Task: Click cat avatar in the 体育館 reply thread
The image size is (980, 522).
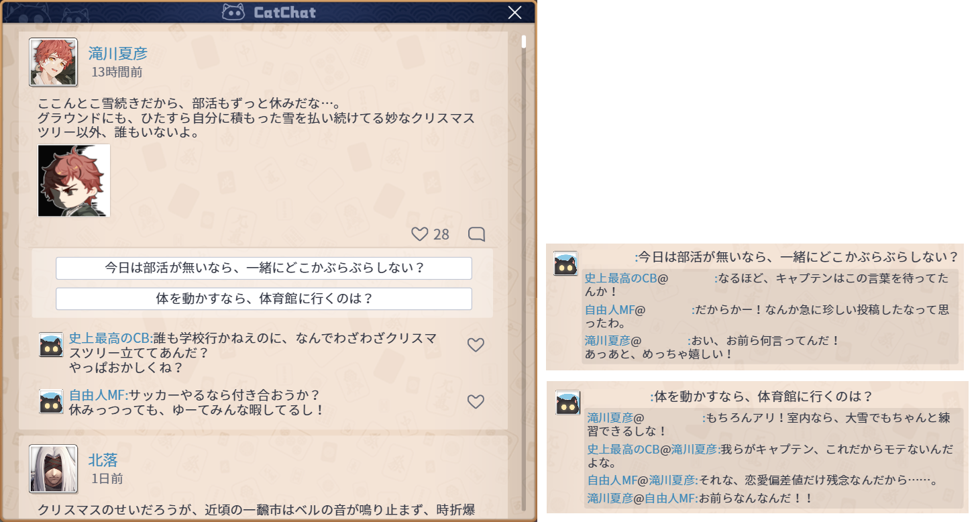Action: [568, 403]
